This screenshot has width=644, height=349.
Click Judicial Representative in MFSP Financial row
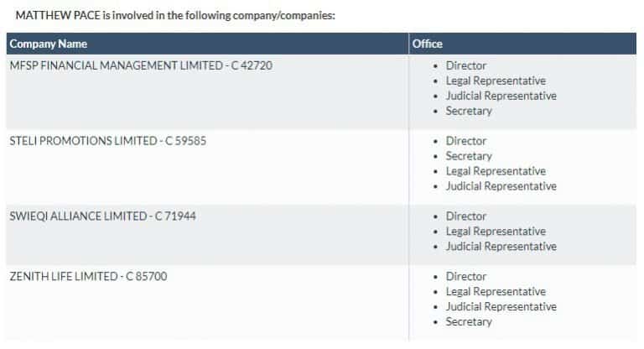click(501, 96)
